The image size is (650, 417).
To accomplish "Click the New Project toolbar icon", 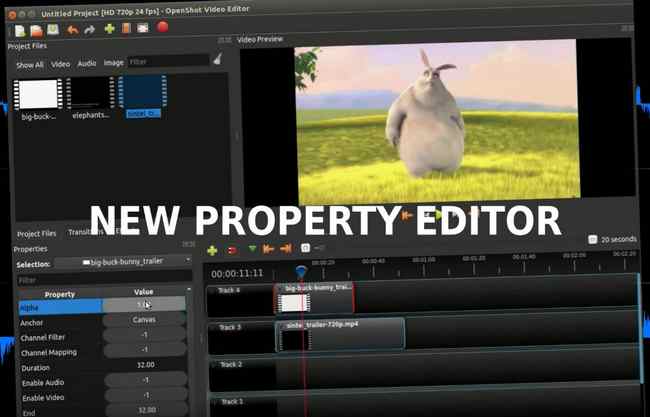I will [19, 31].
